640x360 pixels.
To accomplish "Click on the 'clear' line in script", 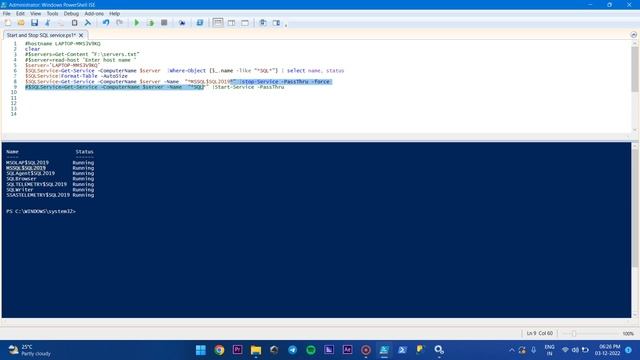I will tap(33, 49).
